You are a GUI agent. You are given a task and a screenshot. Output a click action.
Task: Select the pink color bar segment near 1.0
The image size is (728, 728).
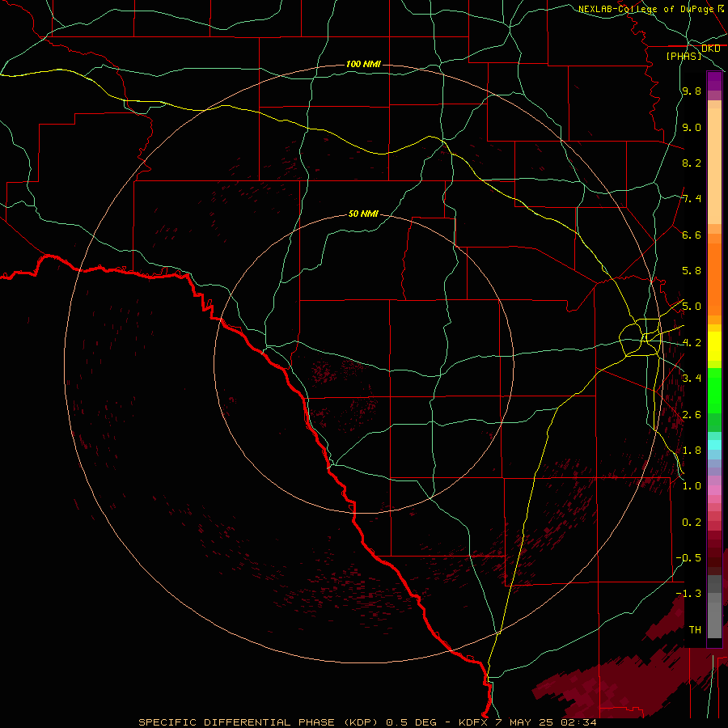click(714, 490)
